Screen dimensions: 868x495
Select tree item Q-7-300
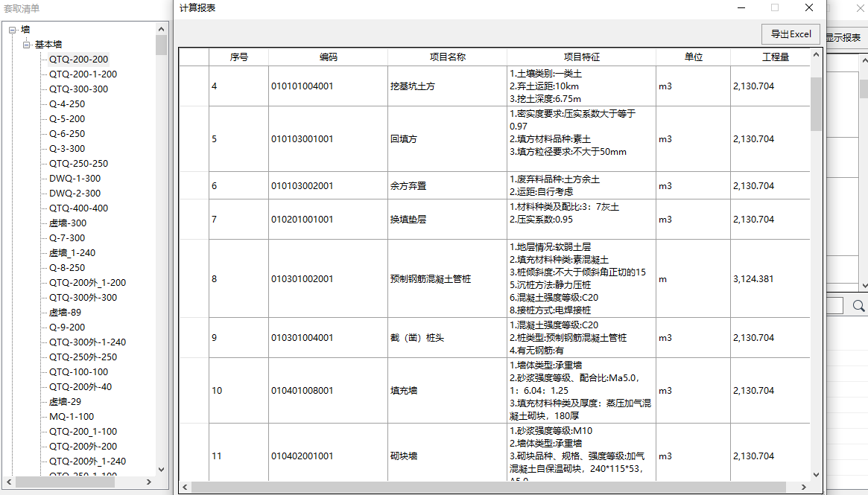coord(67,238)
